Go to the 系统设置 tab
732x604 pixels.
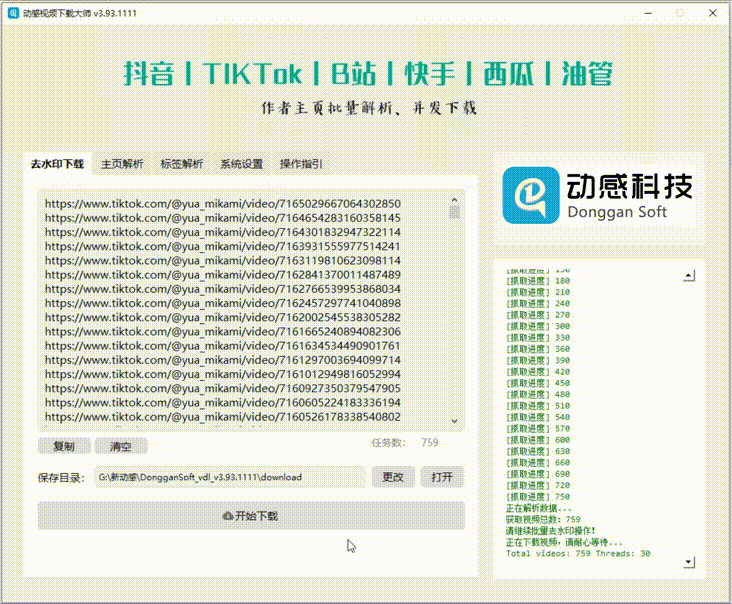[241, 164]
